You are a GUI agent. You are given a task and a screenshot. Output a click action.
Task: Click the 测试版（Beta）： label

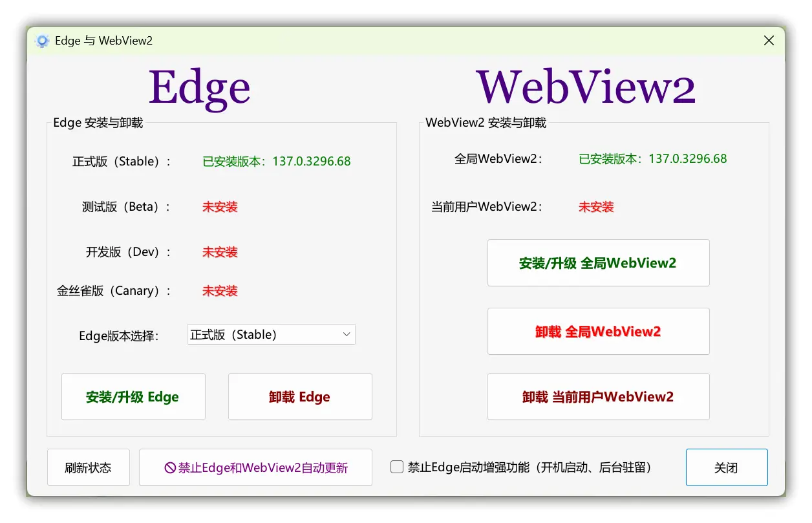pos(127,207)
